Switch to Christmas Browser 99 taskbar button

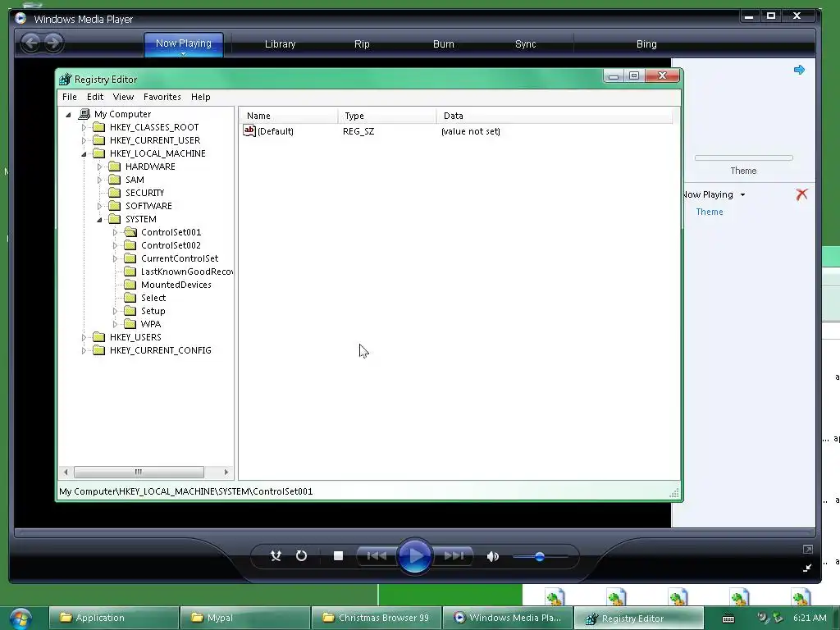click(x=376, y=618)
